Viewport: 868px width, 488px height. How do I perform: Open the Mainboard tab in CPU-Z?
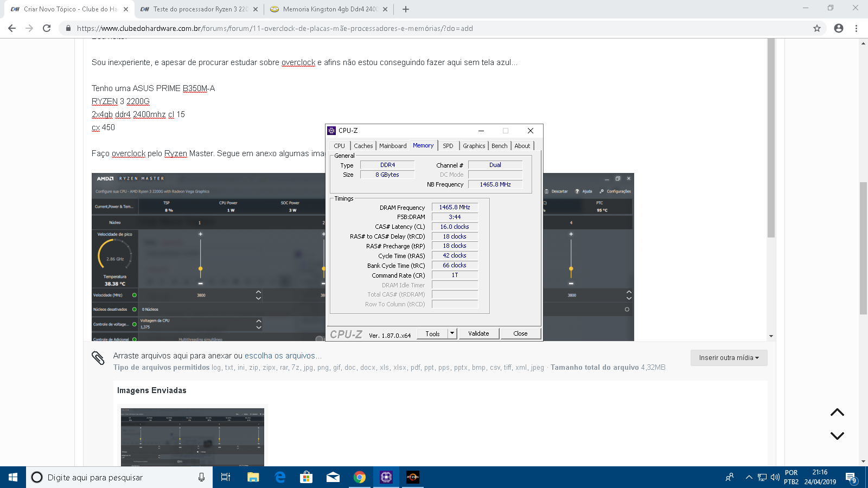pyautogui.click(x=393, y=146)
